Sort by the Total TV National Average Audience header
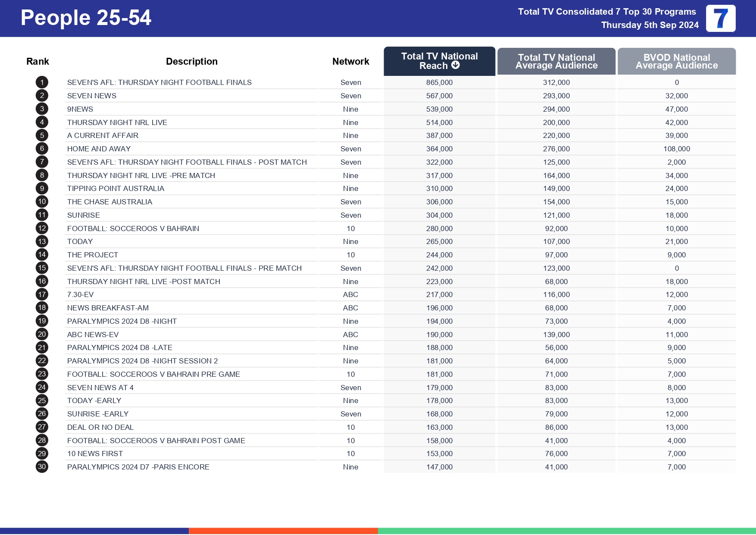This screenshot has height=535, width=756. click(x=556, y=61)
